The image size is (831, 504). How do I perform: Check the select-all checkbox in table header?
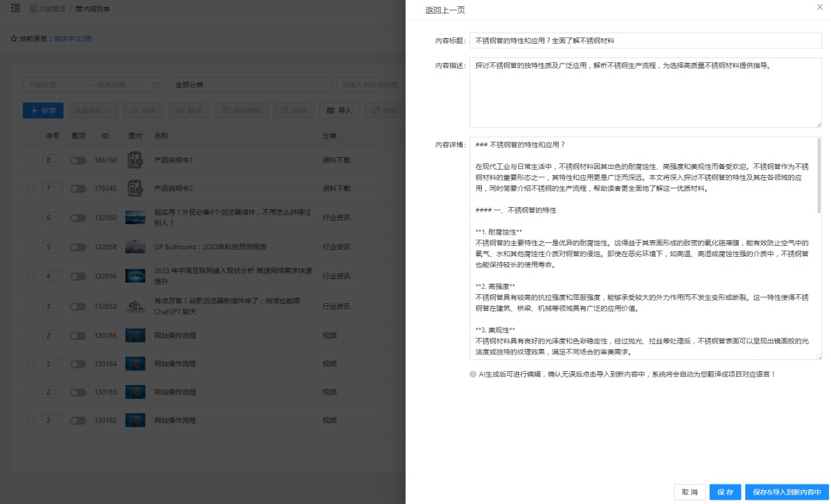click(30, 136)
